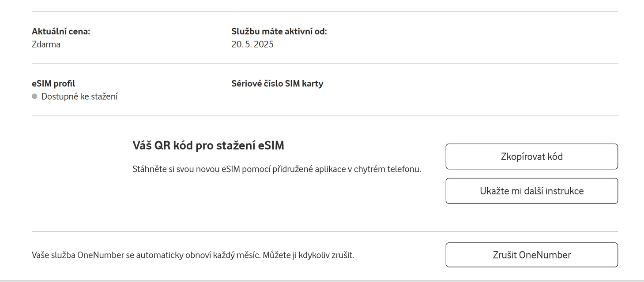Viewport: 644px width, 282px height.
Task: Select the Sériové číslo SIM karty label
Action: coord(277,84)
